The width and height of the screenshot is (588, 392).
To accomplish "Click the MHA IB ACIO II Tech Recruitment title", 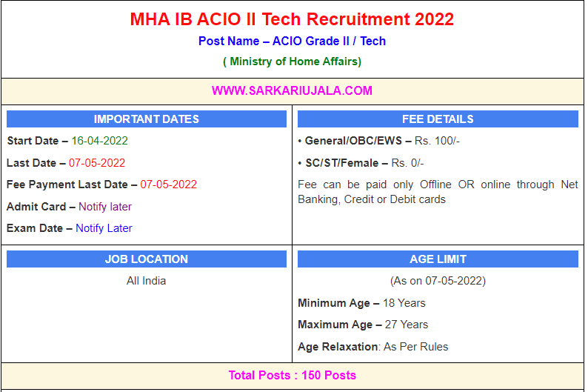I will [x=292, y=19].
